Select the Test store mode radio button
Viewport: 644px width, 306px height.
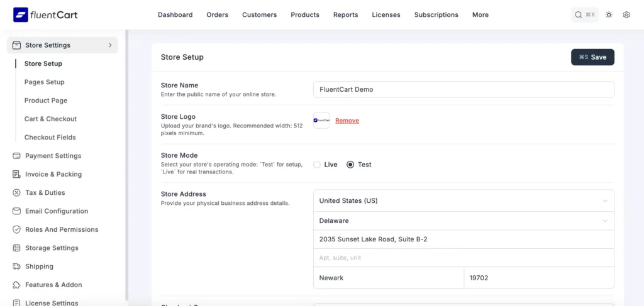[x=350, y=165]
